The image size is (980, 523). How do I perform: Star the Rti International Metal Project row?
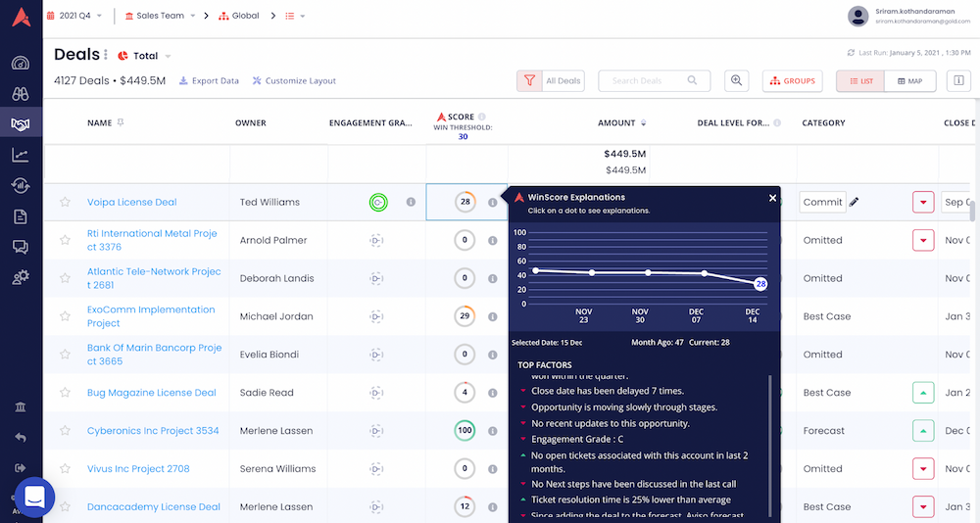65,240
